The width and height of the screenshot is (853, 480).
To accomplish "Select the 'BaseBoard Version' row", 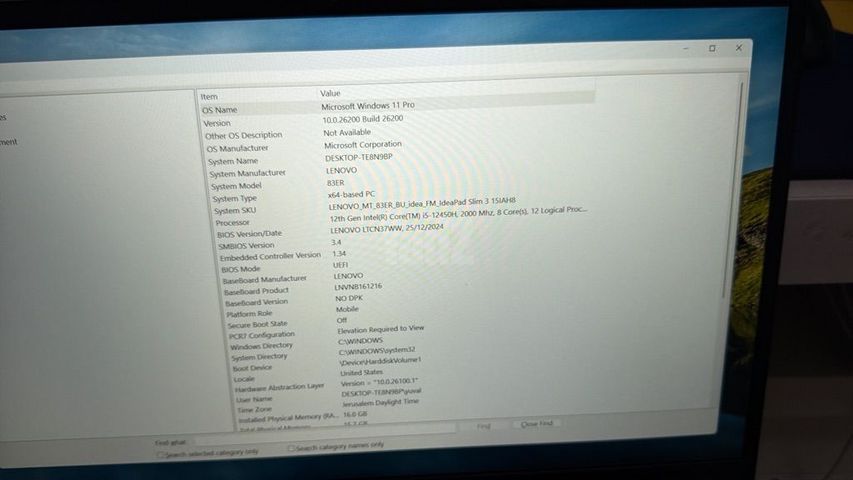I will click(256, 302).
